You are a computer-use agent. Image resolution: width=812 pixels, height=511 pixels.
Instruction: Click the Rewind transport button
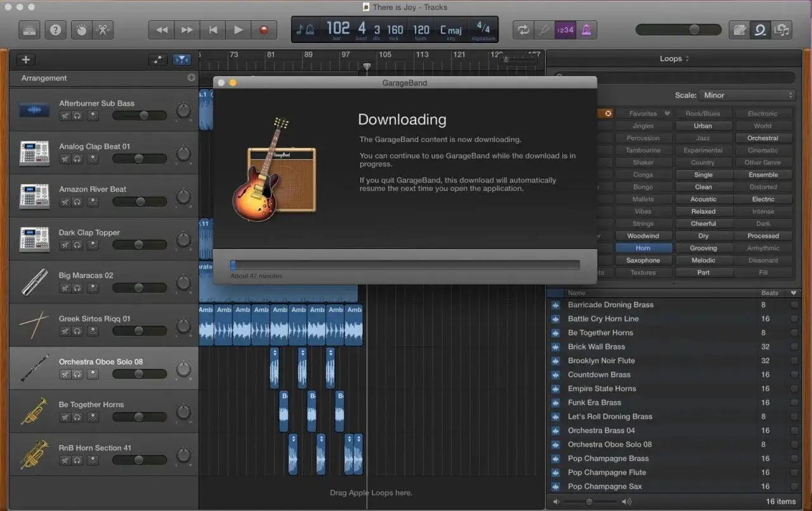click(x=162, y=30)
